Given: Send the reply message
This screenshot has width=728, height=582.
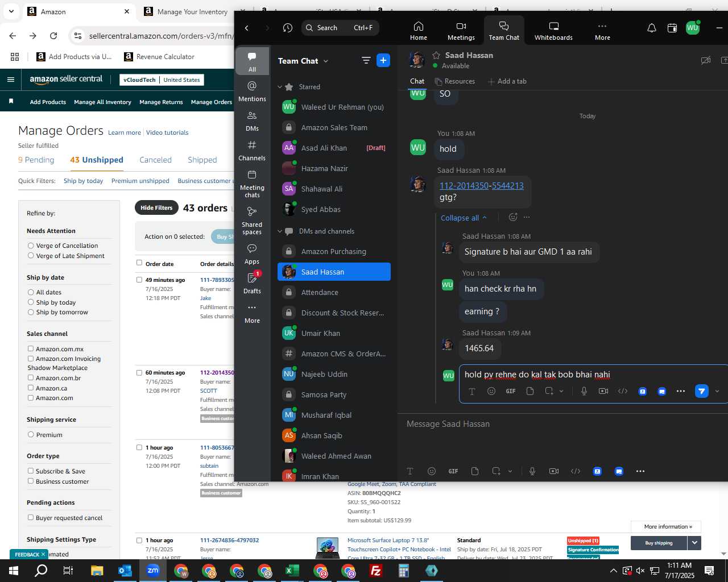Looking at the screenshot, I should point(701,391).
